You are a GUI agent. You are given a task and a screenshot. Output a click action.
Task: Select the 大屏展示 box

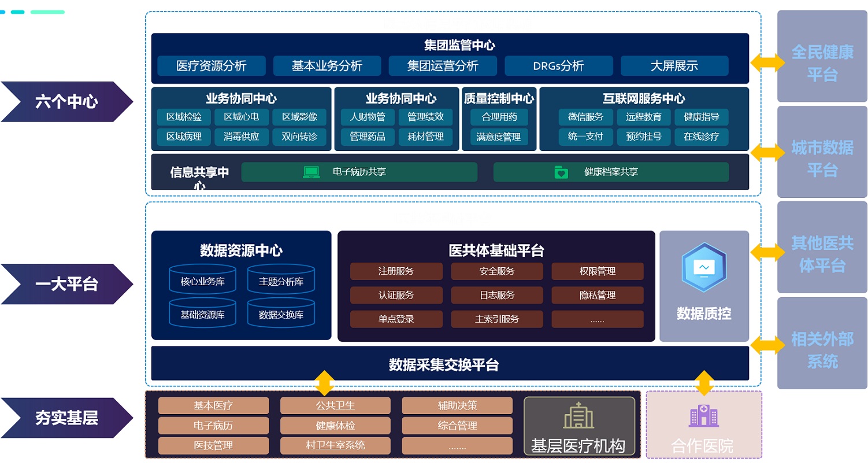674,66
